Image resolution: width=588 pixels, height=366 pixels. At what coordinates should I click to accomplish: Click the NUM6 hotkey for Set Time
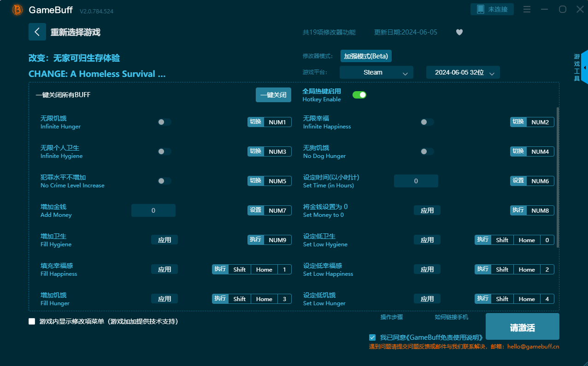coord(540,181)
